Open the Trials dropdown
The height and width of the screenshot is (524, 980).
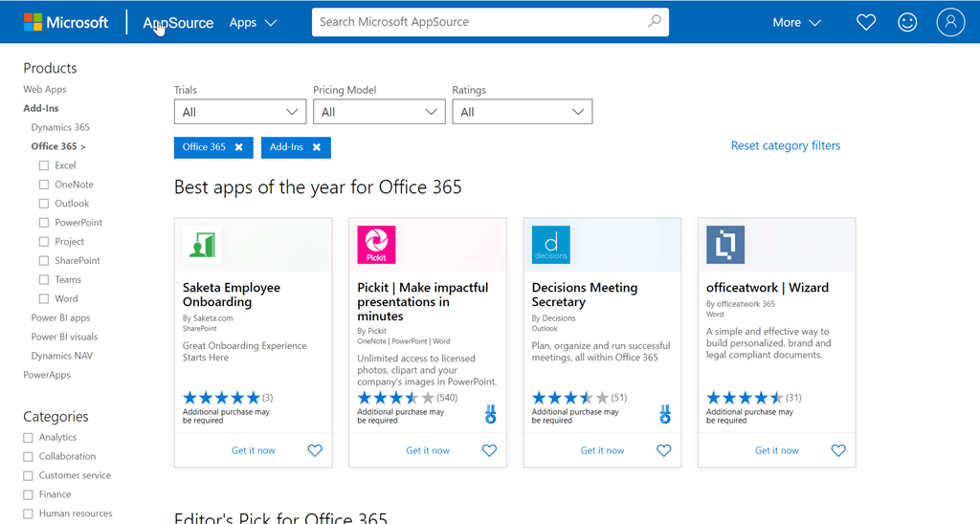tap(240, 112)
